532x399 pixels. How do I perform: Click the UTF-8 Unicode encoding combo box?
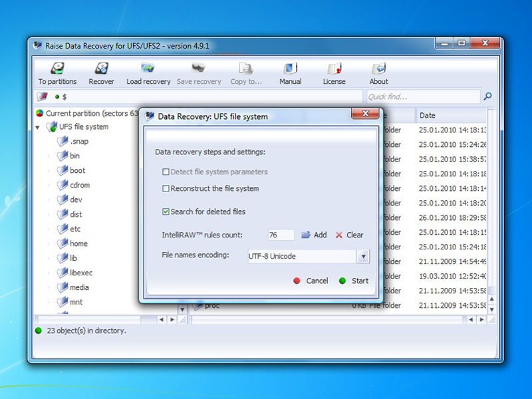tap(309, 256)
